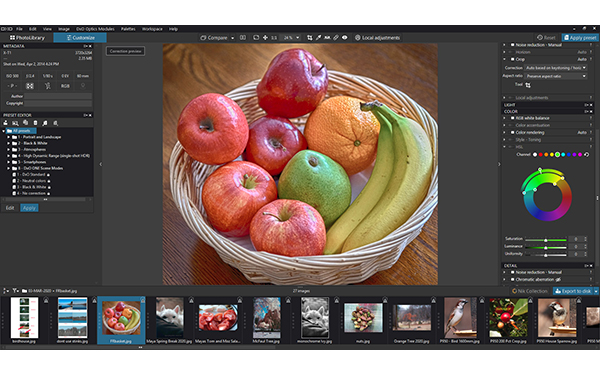The image size is (600, 375).
Task: Open the Compare dropdown arrow
Action: click(232, 38)
